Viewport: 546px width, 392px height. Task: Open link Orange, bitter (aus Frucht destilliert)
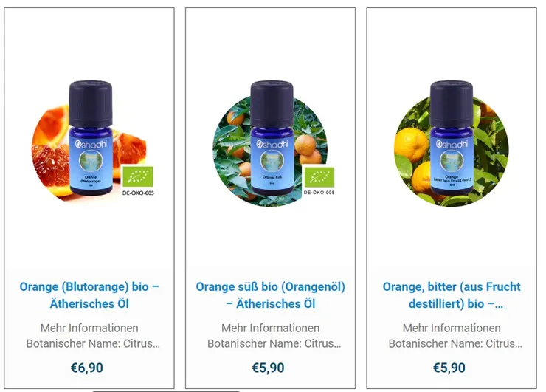tap(452, 295)
